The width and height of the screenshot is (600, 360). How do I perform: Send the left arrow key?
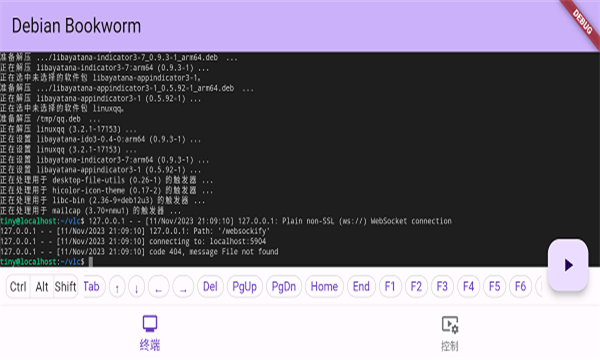click(x=158, y=287)
